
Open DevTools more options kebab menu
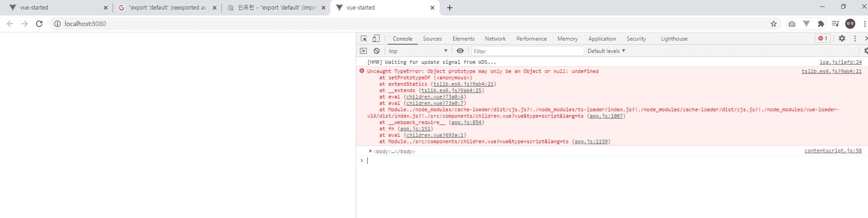[x=855, y=39]
